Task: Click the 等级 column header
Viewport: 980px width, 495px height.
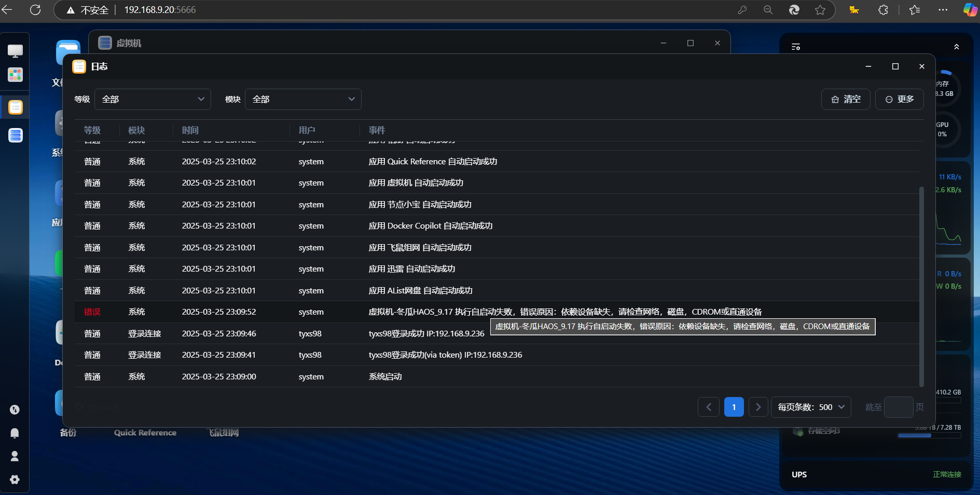Action: [x=92, y=130]
